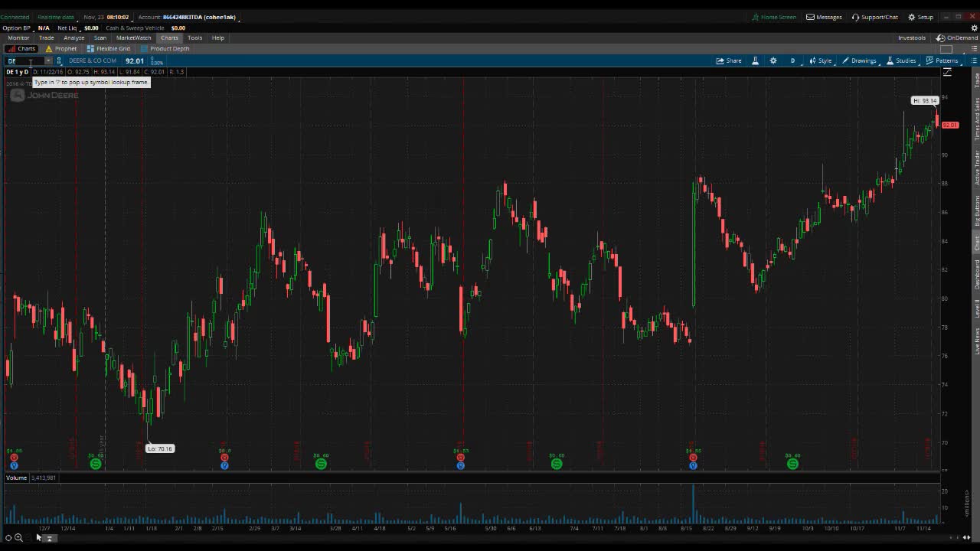Open the Setup menu
Image resolution: width=980 pixels, height=551 pixels.
(921, 17)
